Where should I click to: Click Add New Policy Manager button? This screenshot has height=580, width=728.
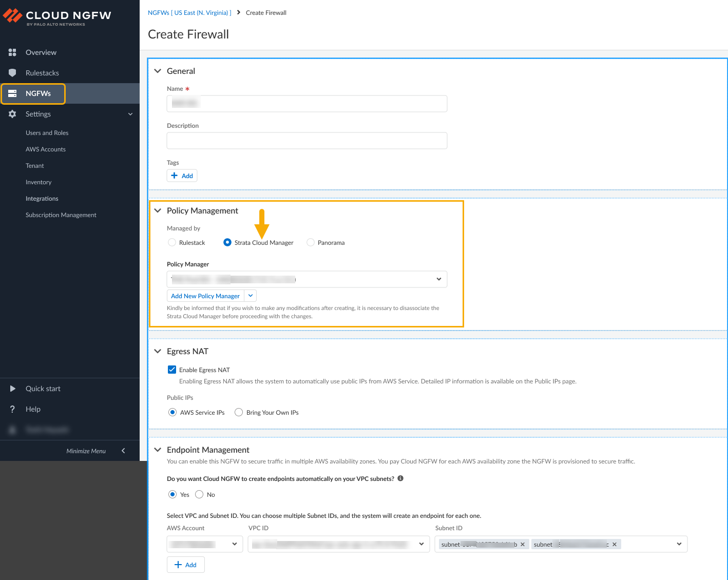coord(205,296)
